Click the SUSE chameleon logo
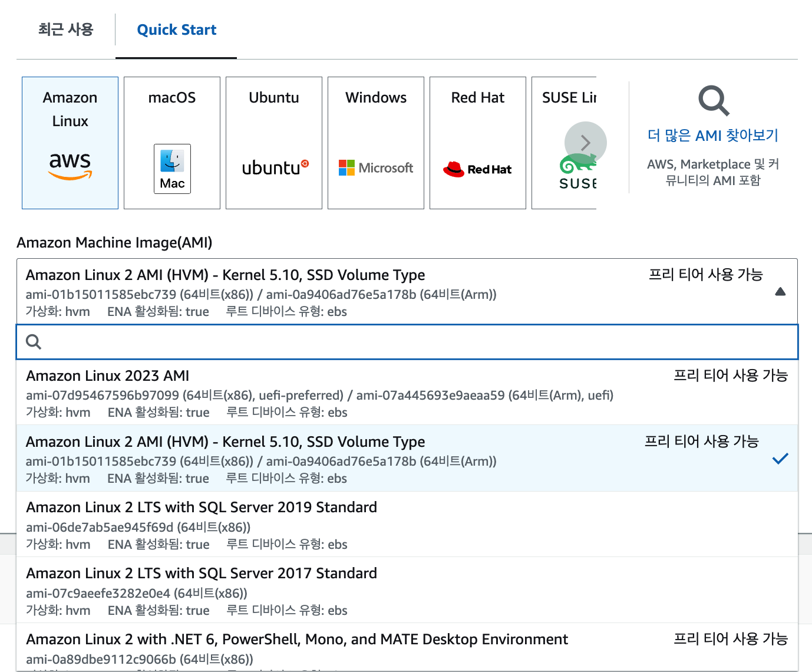Screen dimensions: 812x672 578,172
